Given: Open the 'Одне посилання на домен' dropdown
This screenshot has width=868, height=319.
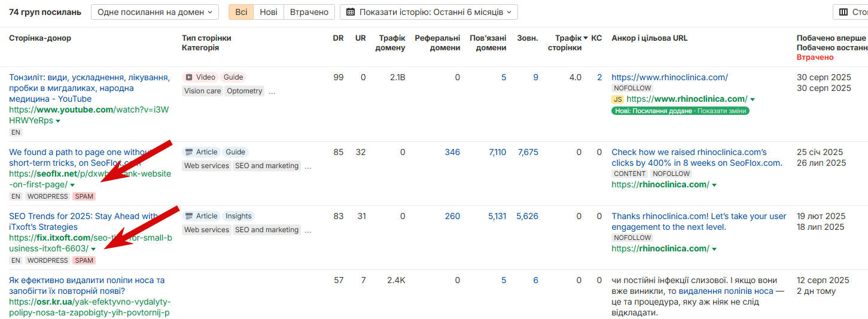Looking at the screenshot, I should tap(155, 12).
